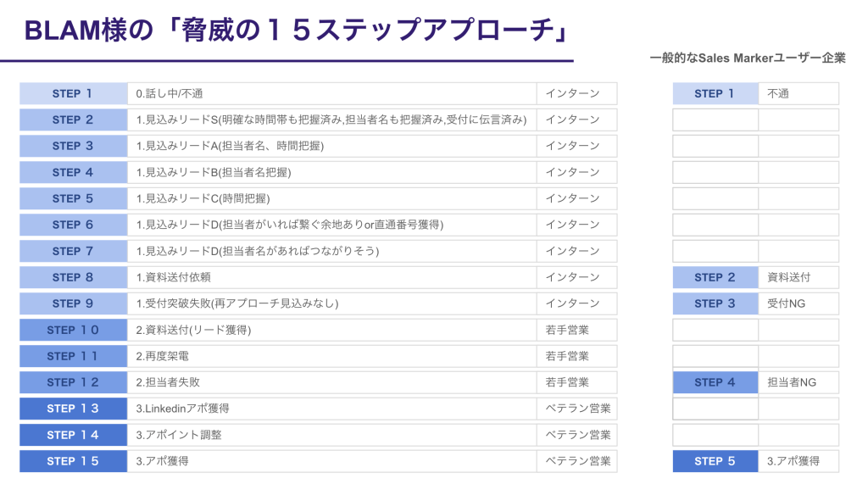Viewport: 868px width, 484px height.
Task: Click the '若手営業' cell in the STEP 12 row
Action: coord(576,382)
